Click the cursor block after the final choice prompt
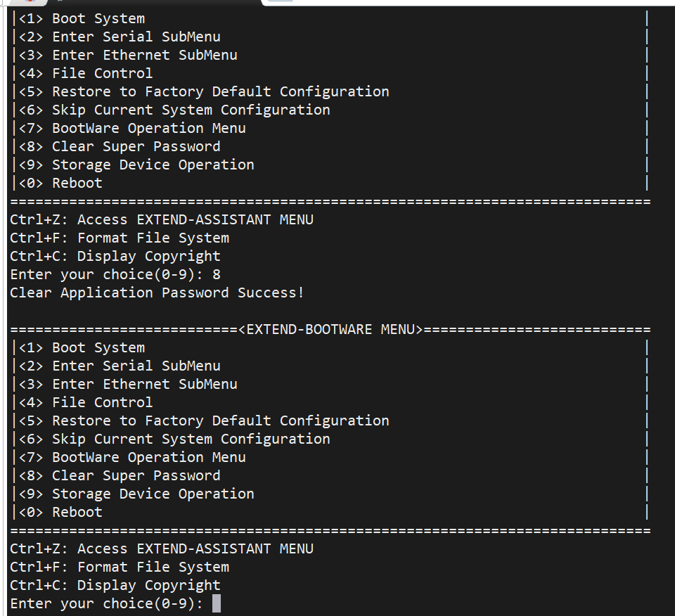The height and width of the screenshot is (616, 675). (217, 603)
